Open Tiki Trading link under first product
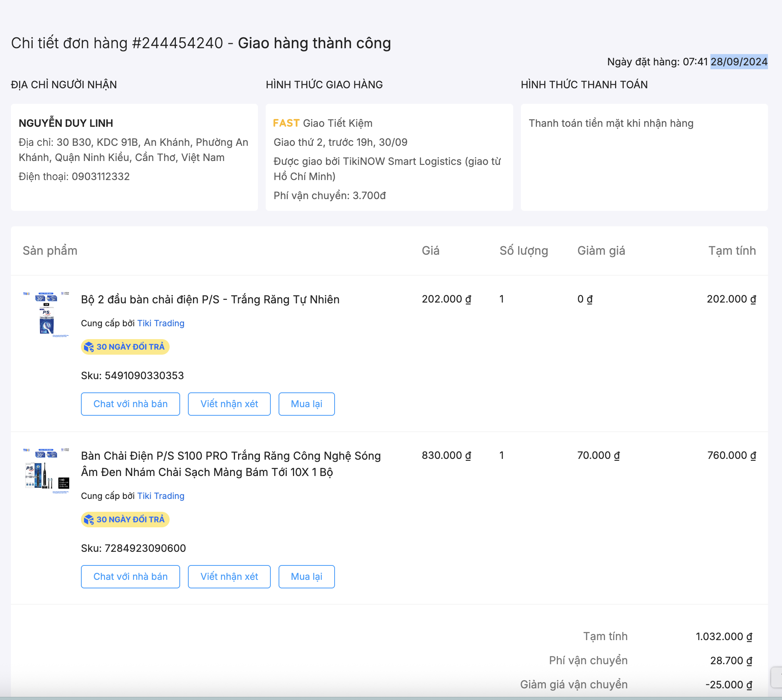This screenshot has width=782, height=700. 161,323
